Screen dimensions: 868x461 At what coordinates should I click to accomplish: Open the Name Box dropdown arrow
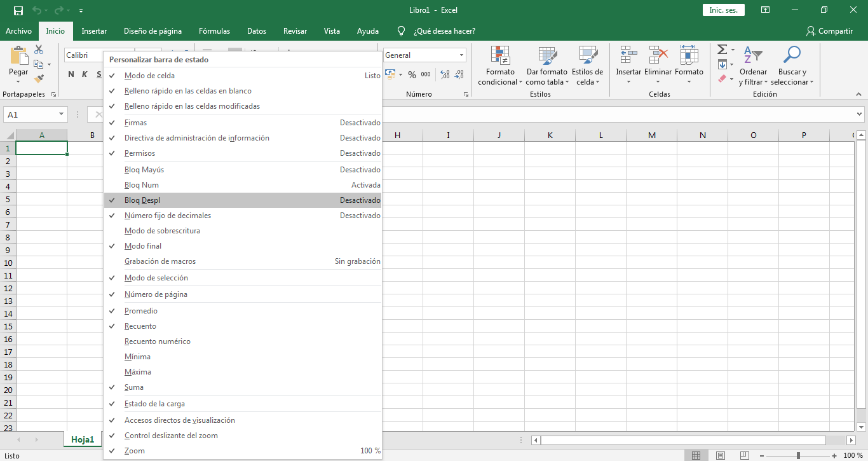(62, 114)
